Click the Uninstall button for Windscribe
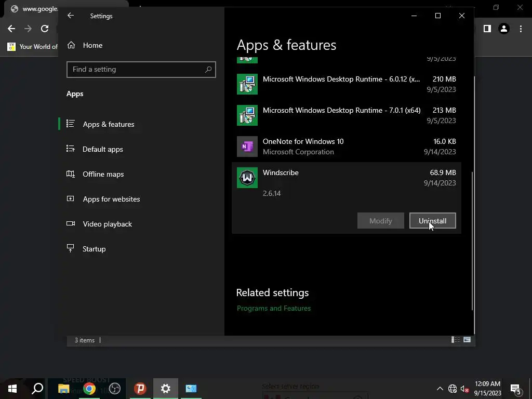The width and height of the screenshot is (532, 399). (x=433, y=221)
